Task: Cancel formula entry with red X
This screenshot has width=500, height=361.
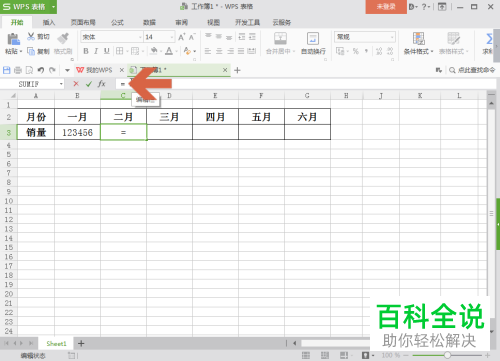Action: (76, 84)
